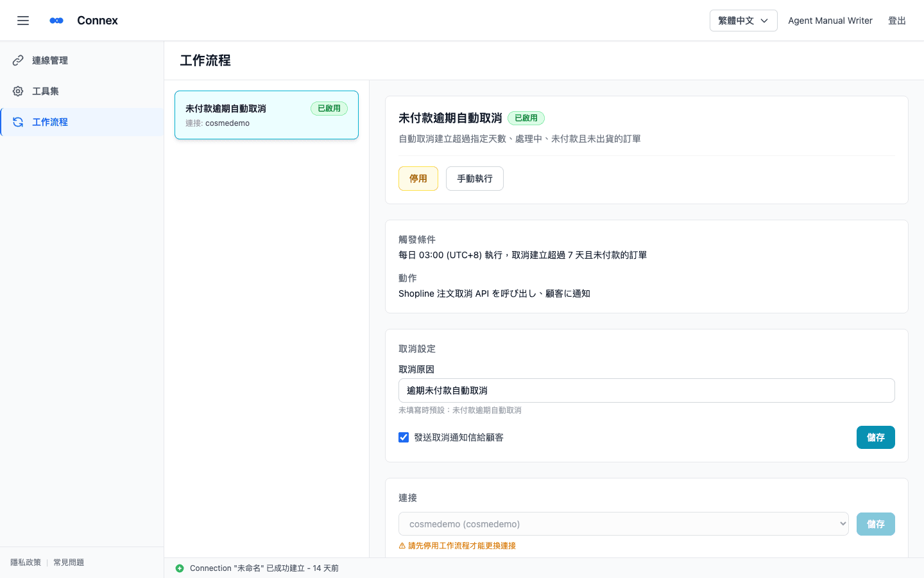This screenshot has width=924, height=578.
Task: Click the 手動執行 button
Action: click(x=475, y=179)
